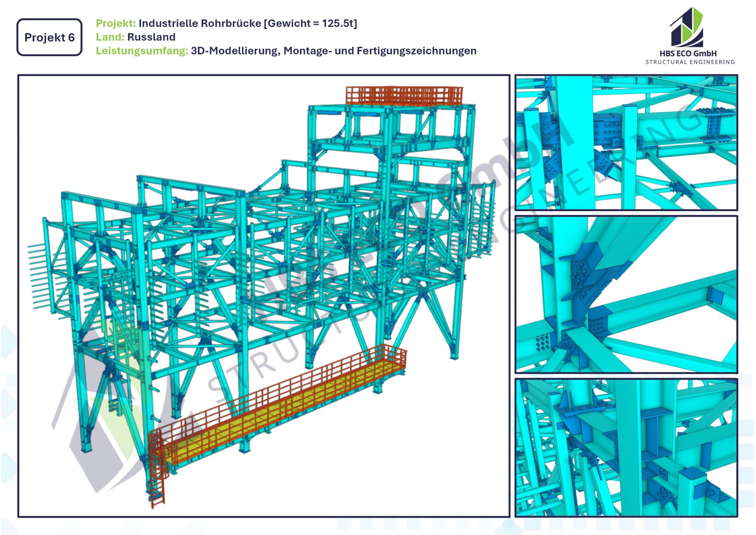Select the top bolted connection detail image
This screenshot has height=535, width=756.
pyautogui.click(x=626, y=142)
